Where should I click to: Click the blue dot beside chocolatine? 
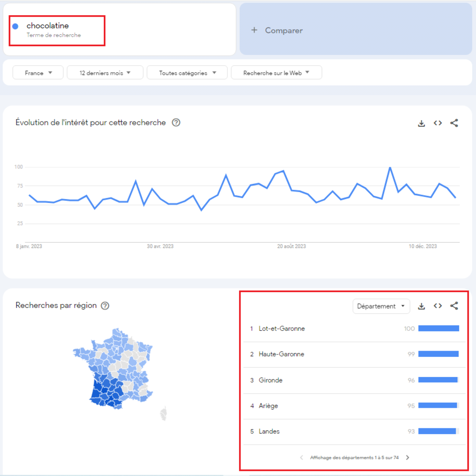(x=15, y=26)
